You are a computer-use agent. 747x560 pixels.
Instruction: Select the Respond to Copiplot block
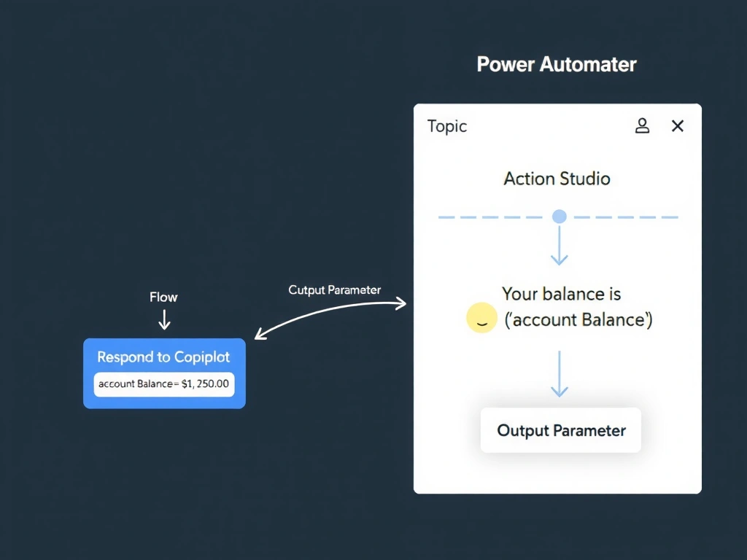(164, 373)
